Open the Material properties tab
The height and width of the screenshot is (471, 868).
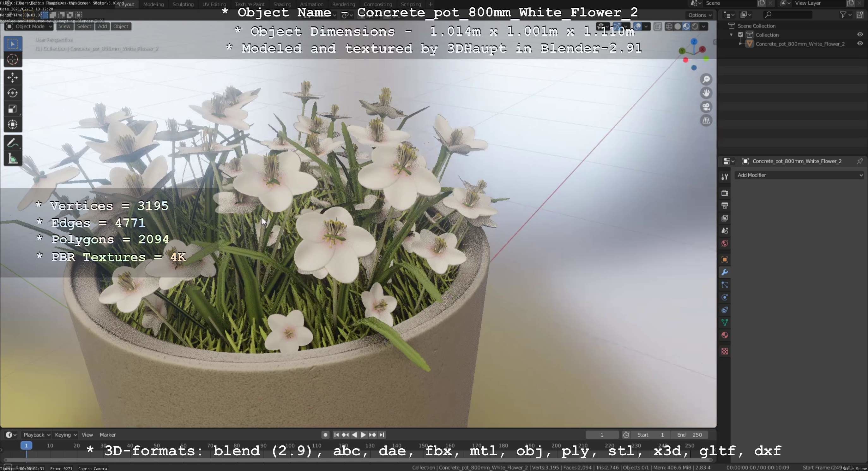point(725,335)
